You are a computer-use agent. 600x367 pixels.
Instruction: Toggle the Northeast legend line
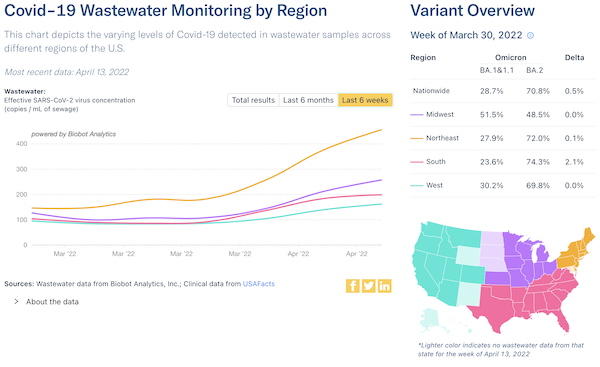click(x=434, y=138)
